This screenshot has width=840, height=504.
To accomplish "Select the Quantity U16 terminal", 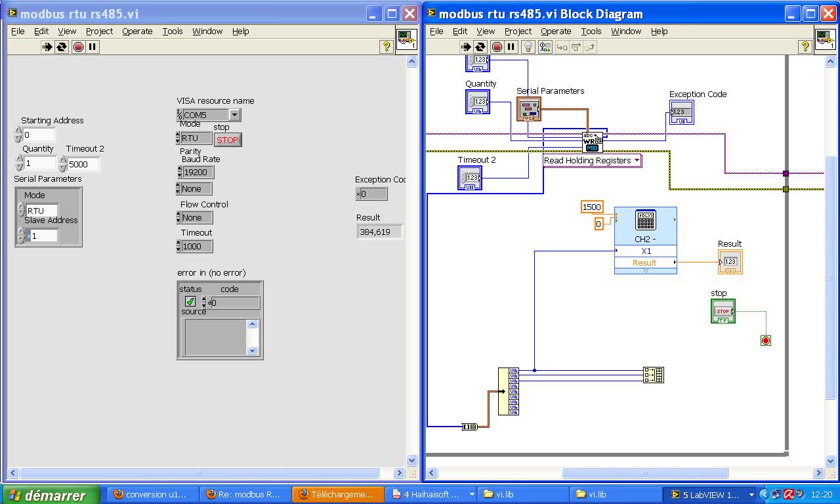I will pyautogui.click(x=478, y=102).
